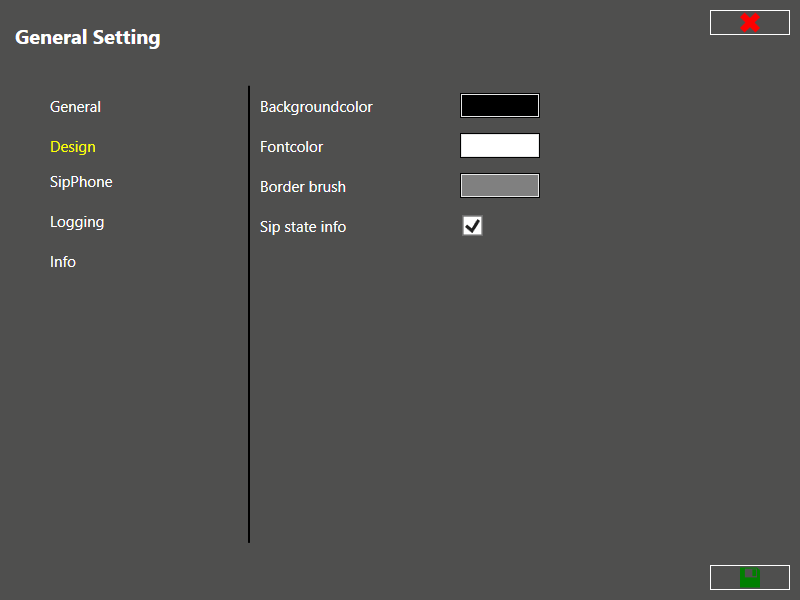Save settings with the green disk icon
800x600 pixels.
tap(749, 577)
